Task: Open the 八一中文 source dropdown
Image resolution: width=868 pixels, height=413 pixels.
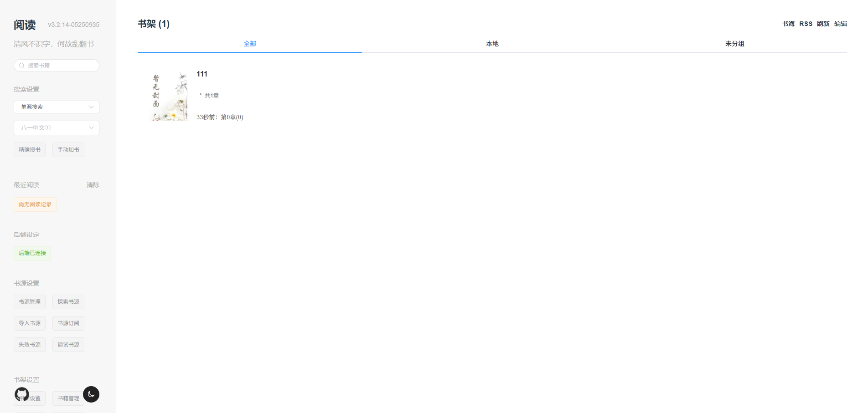Action: (x=57, y=128)
